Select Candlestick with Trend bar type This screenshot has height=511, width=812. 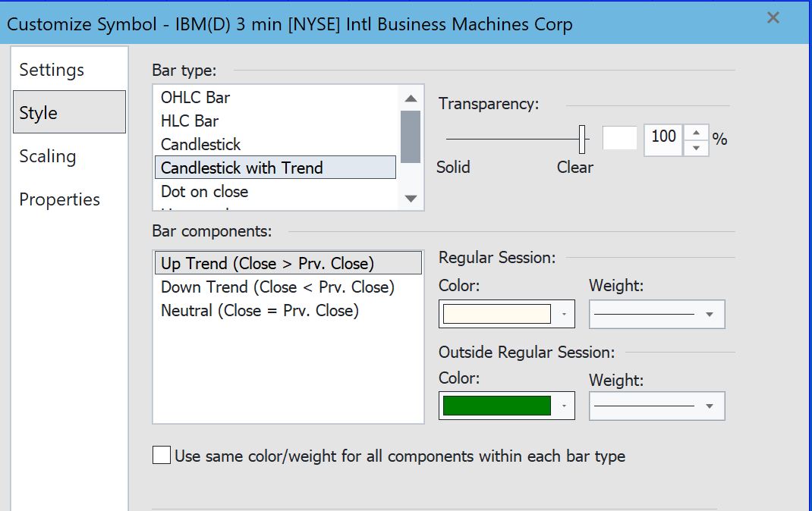click(x=275, y=168)
